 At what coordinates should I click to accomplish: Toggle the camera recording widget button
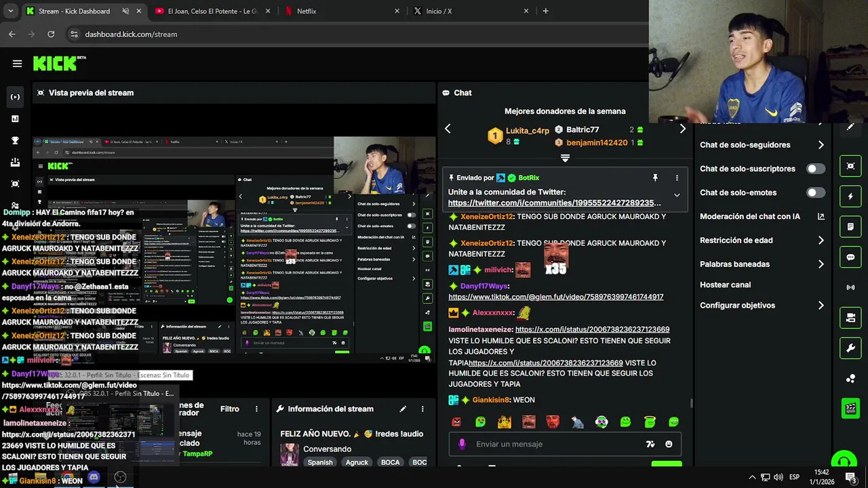pyautogui.click(x=850, y=318)
